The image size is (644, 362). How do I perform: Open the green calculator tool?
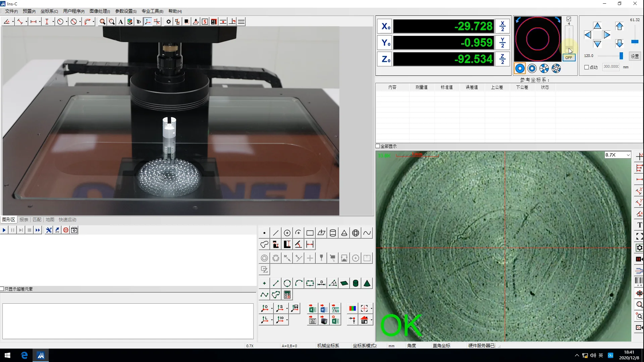click(x=287, y=295)
